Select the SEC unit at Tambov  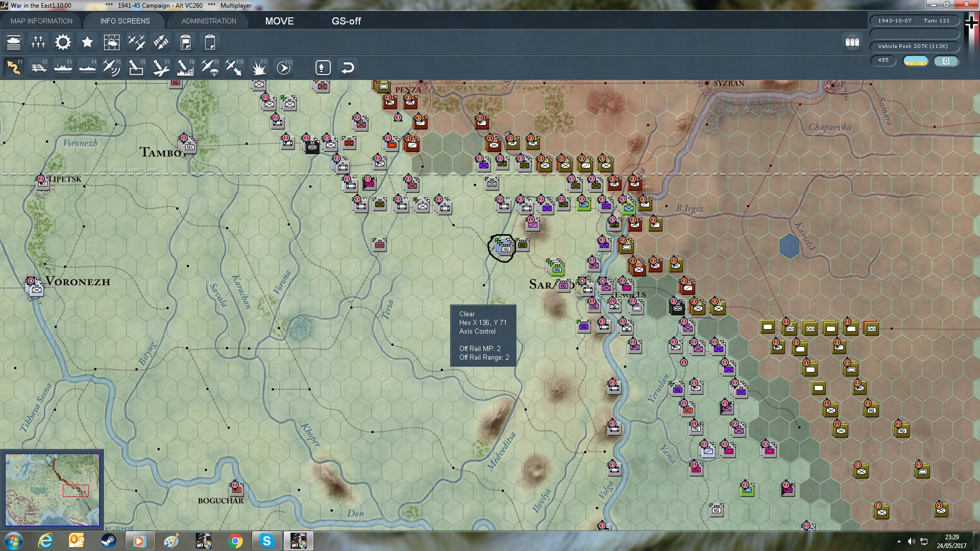point(188,145)
